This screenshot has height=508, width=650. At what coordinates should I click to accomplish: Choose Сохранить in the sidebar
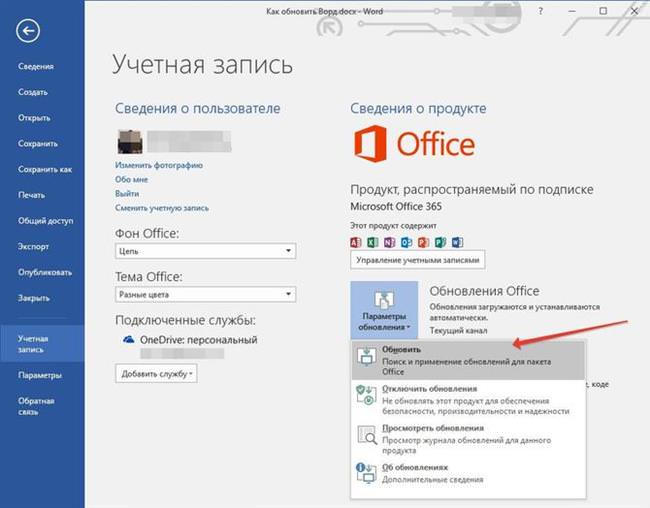tap(38, 143)
